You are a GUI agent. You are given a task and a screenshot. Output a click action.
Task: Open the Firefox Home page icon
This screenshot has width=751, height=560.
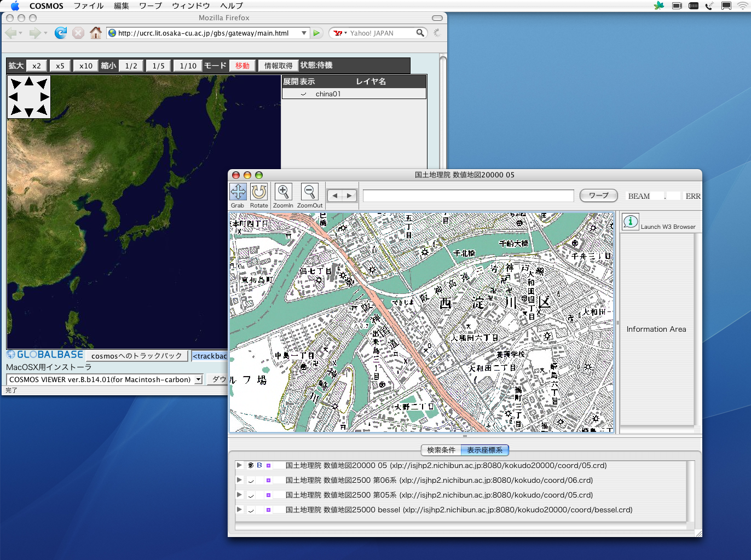[x=96, y=33]
